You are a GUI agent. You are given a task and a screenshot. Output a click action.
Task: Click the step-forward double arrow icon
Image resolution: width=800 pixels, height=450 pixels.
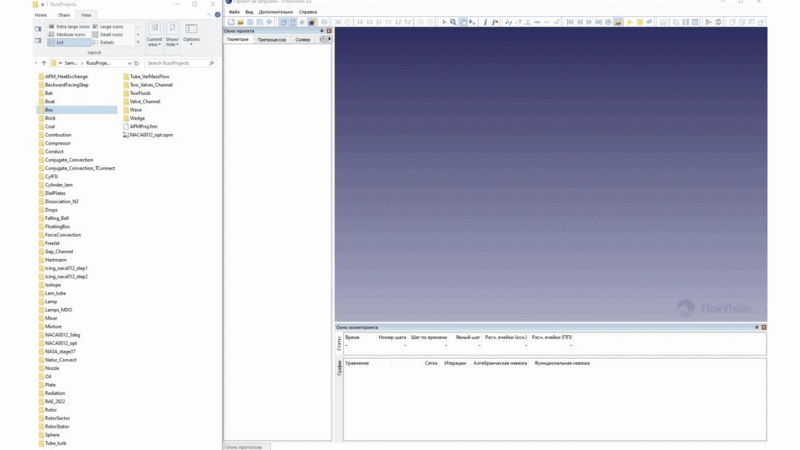point(589,22)
